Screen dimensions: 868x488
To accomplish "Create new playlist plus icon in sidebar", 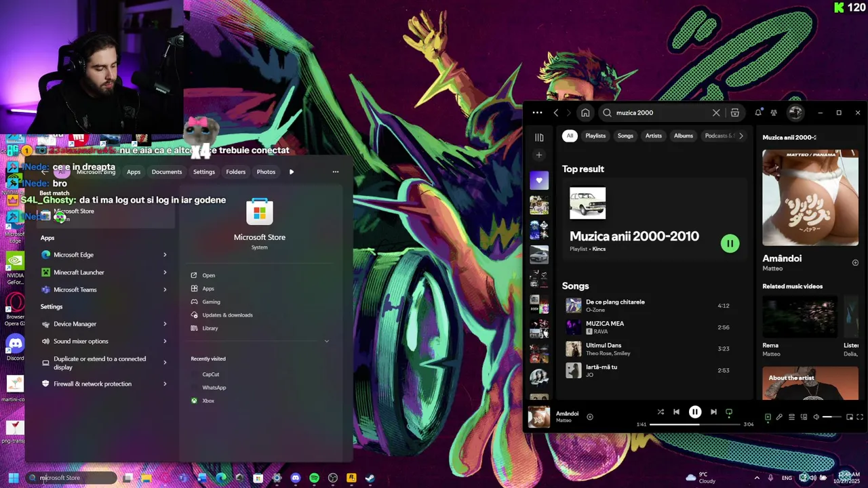I will 539,155.
